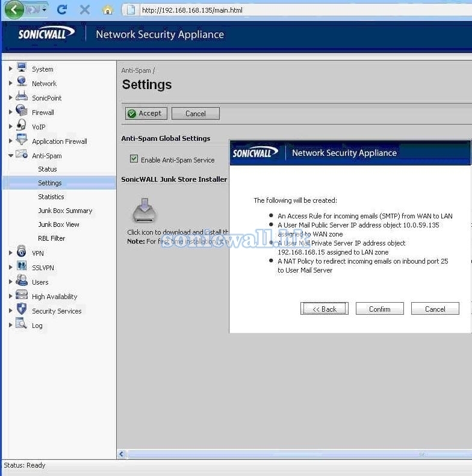
Task: Reload the page with the refresh icon
Action: (x=62, y=10)
